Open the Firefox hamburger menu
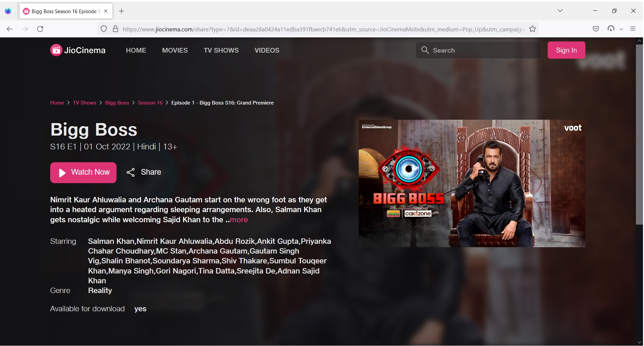This screenshot has height=346, width=644. point(633,29)
